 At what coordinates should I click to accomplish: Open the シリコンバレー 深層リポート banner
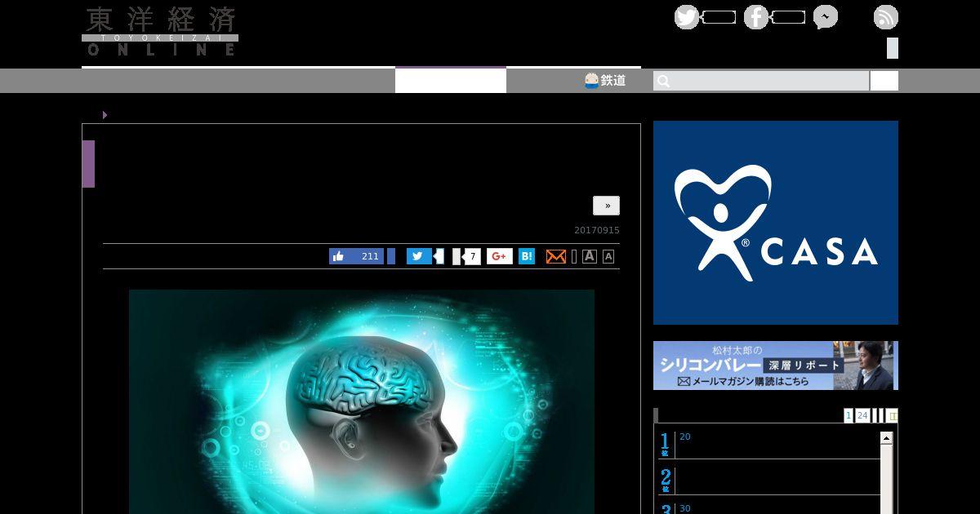pyautogui.click(x=776, y=366)
